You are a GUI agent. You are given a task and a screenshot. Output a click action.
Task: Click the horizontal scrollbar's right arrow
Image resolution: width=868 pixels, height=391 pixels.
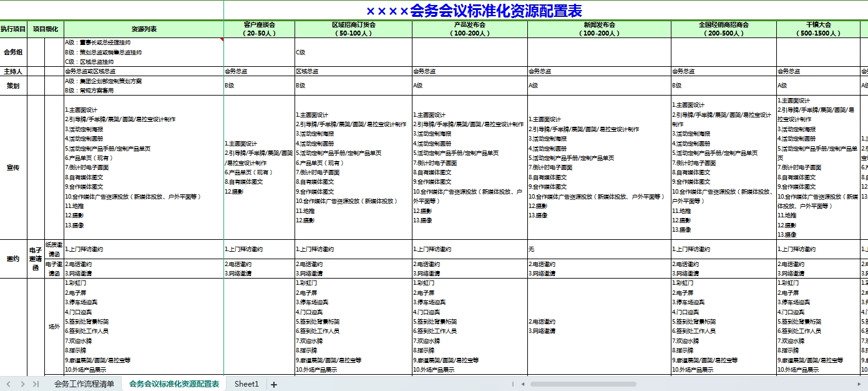[859, 384]
